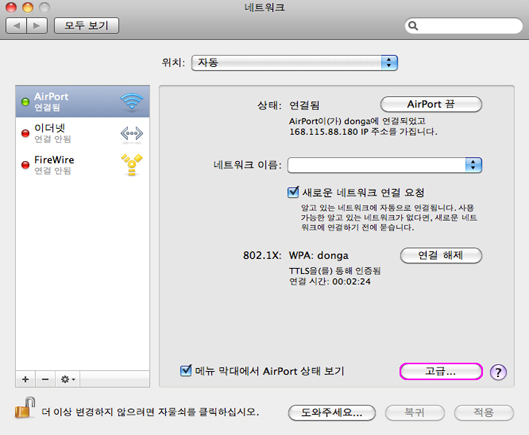Viewport: 529px width, 435px height.
Task: Toggle 메뉴 막대에서 AirPort 상태 보기 checkbox
Action: (186, 371)
